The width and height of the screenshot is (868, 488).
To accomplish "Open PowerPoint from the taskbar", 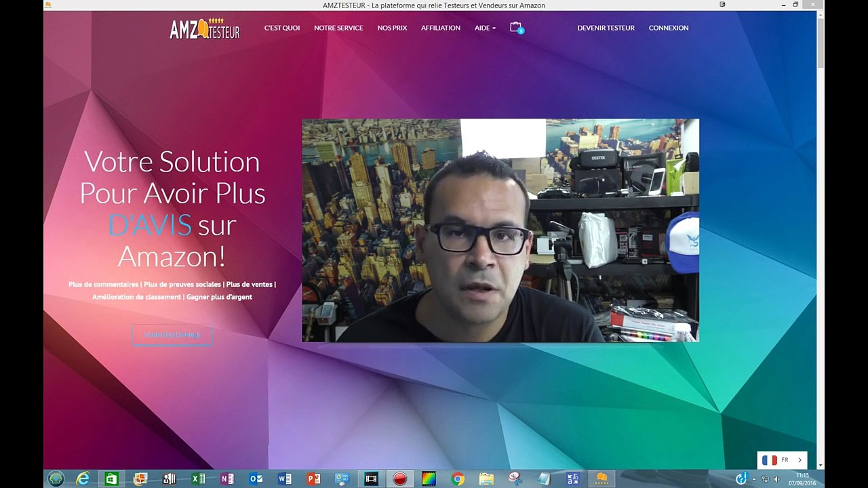I will [x=313, y=479].
